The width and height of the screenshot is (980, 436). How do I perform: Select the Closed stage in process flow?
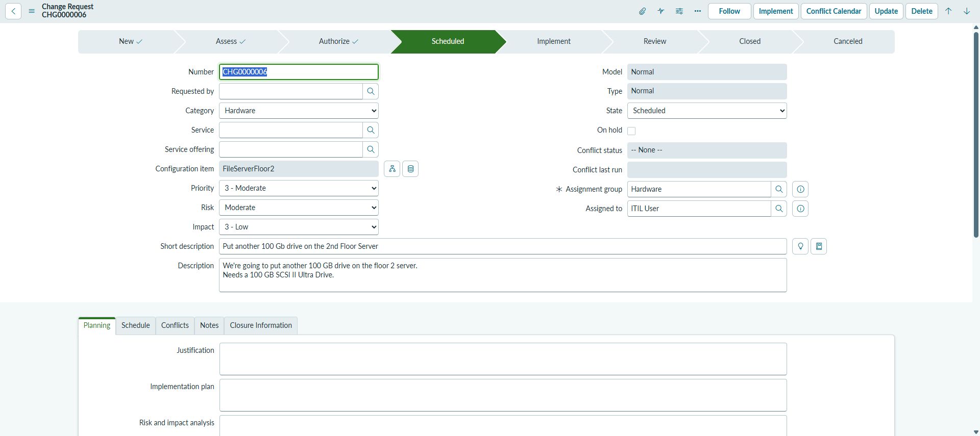click(750, 41)
